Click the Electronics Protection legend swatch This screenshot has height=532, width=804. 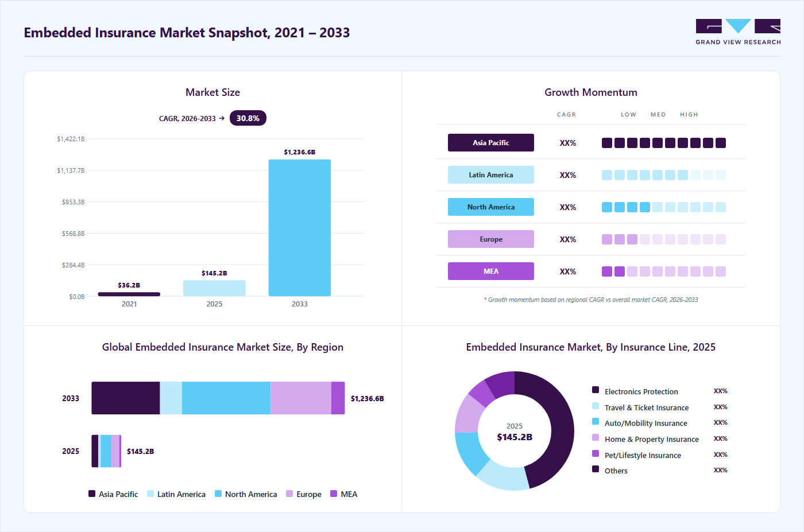coord(596,390)
